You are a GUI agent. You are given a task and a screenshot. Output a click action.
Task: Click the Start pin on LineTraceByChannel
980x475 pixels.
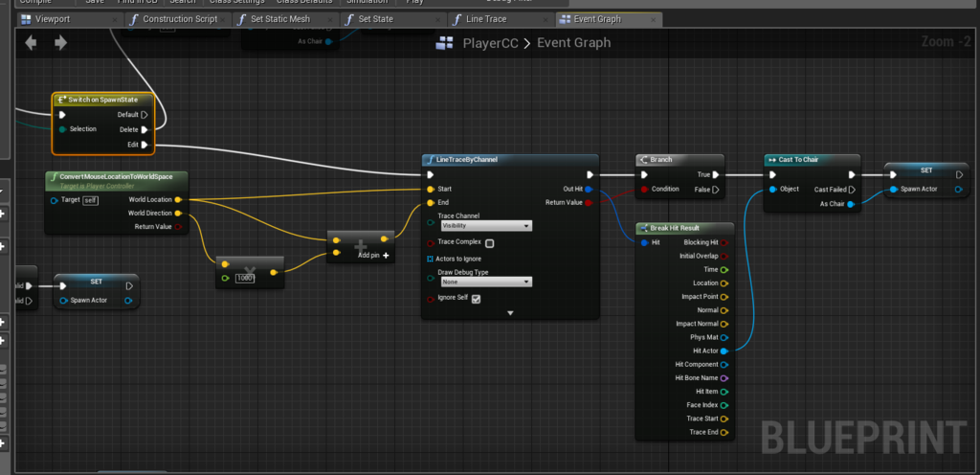click(x=430, y=190)
